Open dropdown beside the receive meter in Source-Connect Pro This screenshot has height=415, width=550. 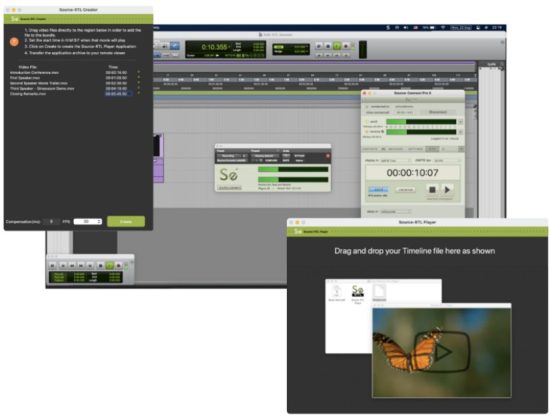pyautogui.click(x=460, y=132)
